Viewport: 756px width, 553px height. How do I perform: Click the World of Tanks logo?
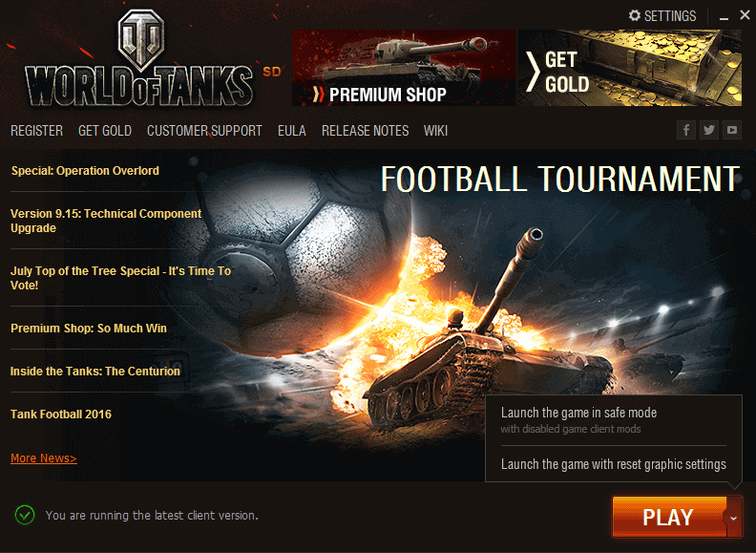pyautogui.click(x=139, y=60)
